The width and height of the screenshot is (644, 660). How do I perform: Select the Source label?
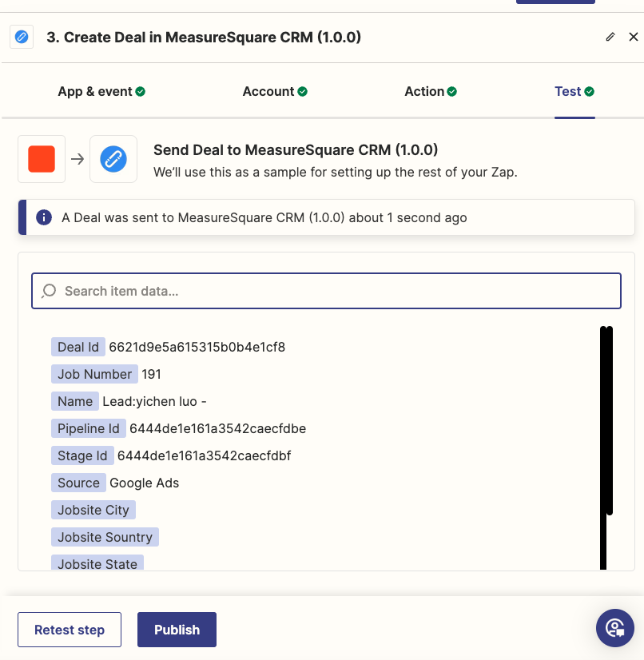79,483
